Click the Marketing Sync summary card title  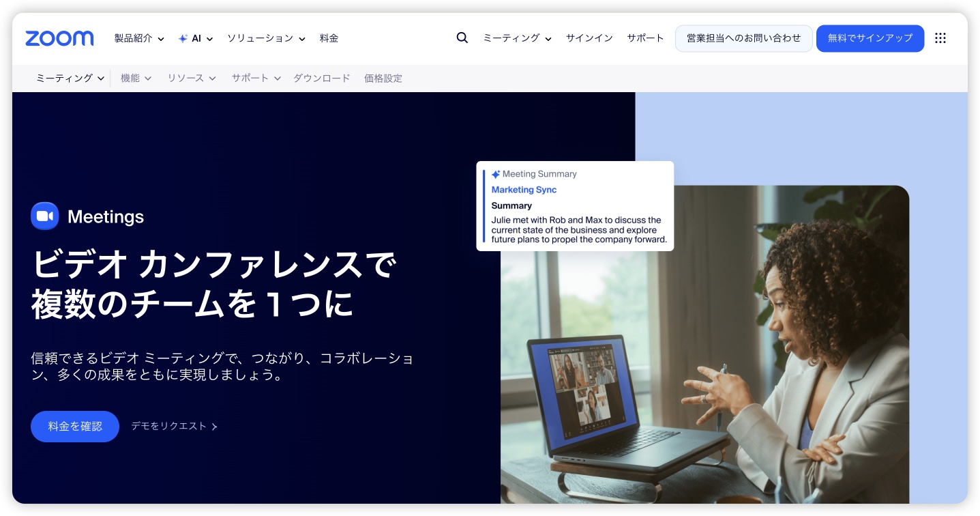[524, 190]
